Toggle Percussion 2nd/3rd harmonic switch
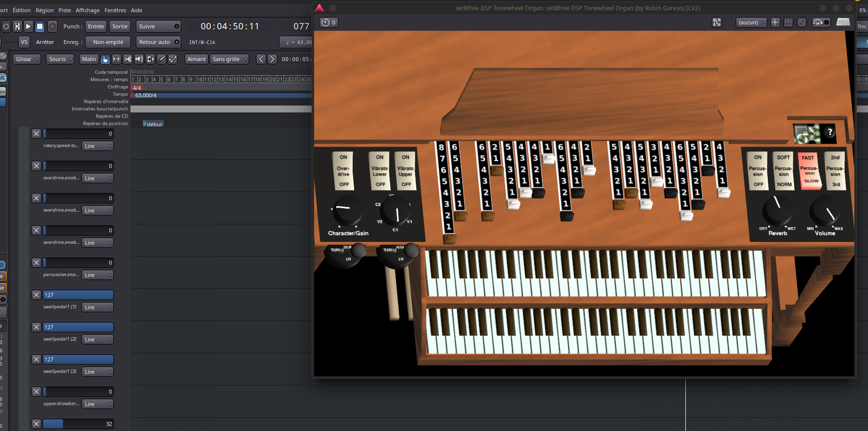Image resolution: width=868 pixels, height=431 pixels. [x=835, y=171]
